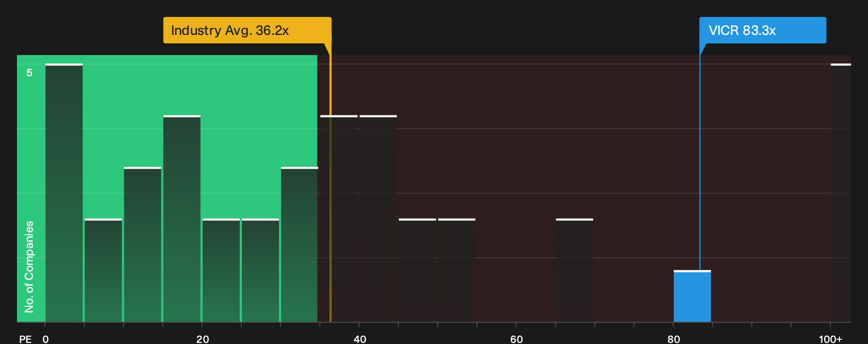The image size is (868, 344).
Task: Click the x-axis label 0
Action: coord(46,339)
